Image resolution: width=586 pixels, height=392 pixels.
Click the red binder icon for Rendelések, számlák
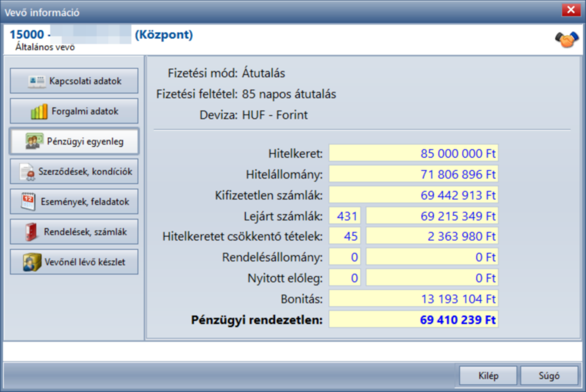(31, 232)
